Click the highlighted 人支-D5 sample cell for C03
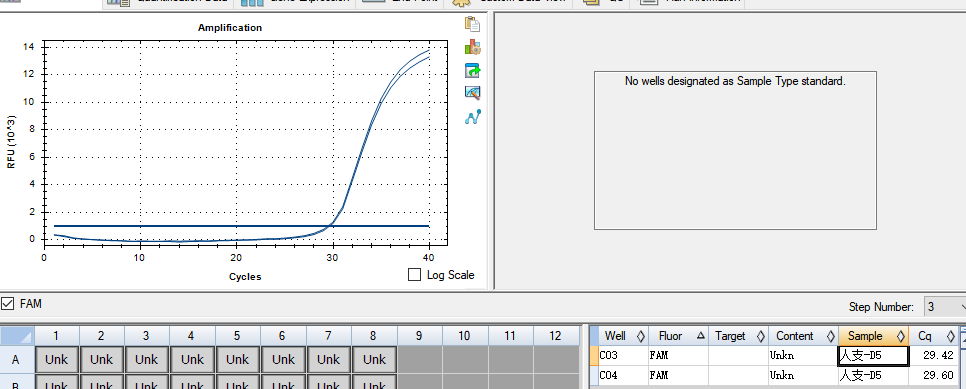 tap(873, 356)
